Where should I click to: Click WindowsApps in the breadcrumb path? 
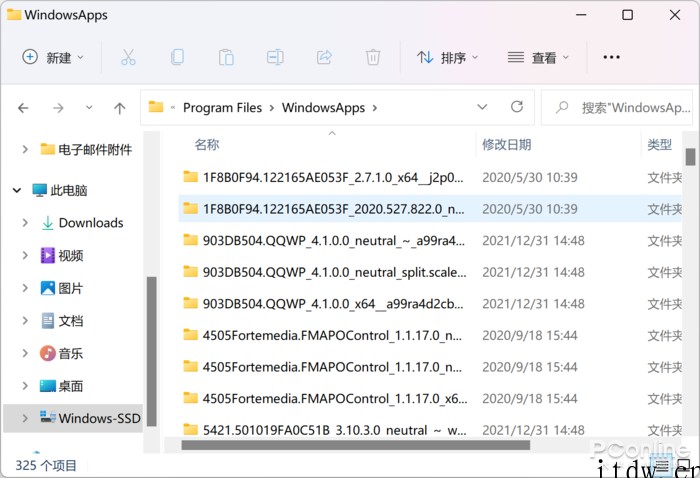coord(323,108)
